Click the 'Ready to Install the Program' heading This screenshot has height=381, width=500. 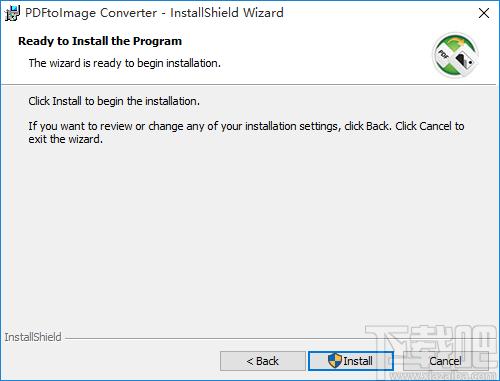pos(100,41)
